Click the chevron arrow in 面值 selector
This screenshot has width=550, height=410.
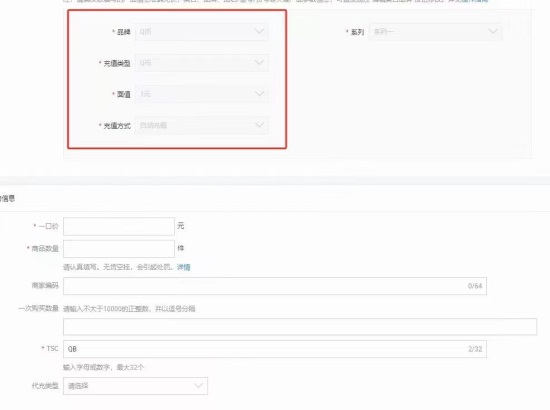259,94
